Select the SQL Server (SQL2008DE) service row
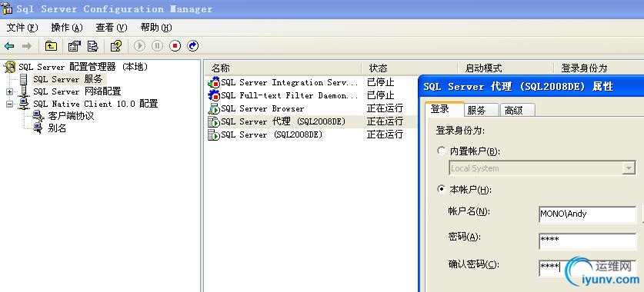 coord(272,134)
